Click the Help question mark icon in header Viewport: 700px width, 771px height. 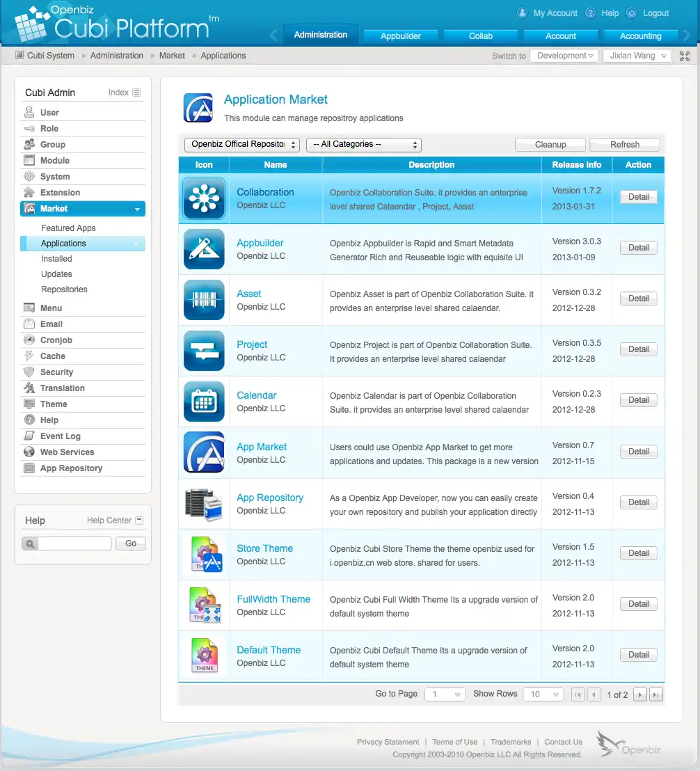click(590, 13)
